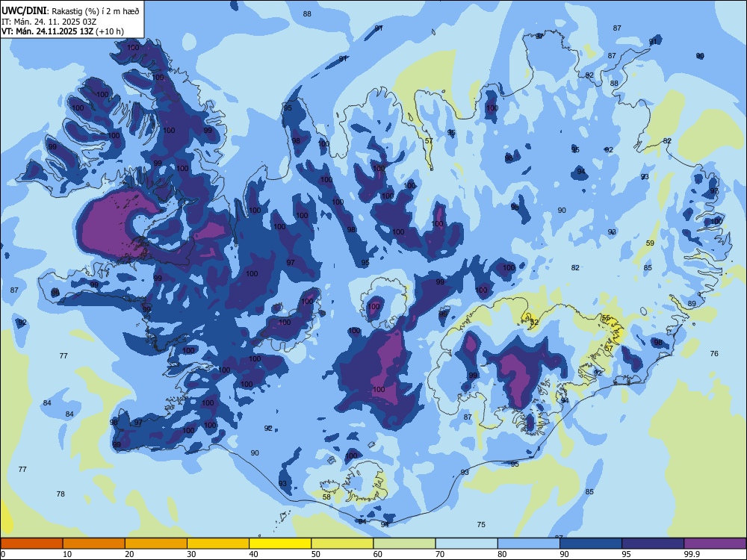This screenshot has height=560, width=747.
Task: Click the map humidity value "78"
Action: (x=61, y=494)
